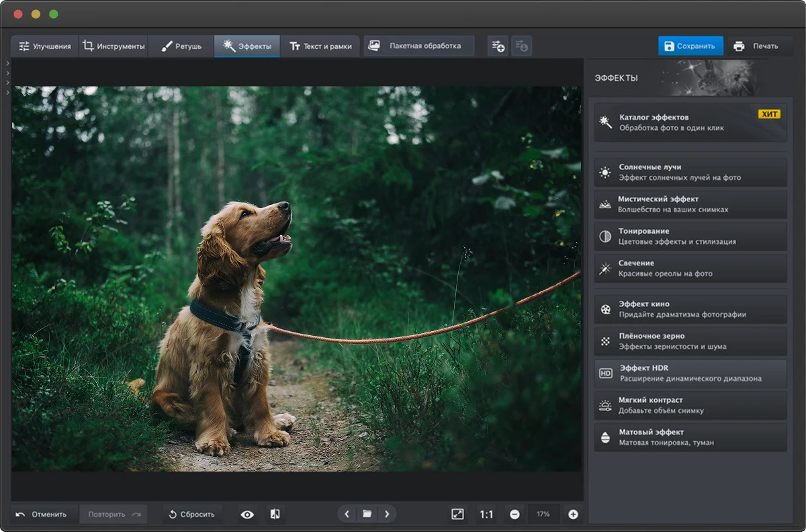Go to the next photo arrow
Viewport: 806px width, 532px height.
[387, 515]
